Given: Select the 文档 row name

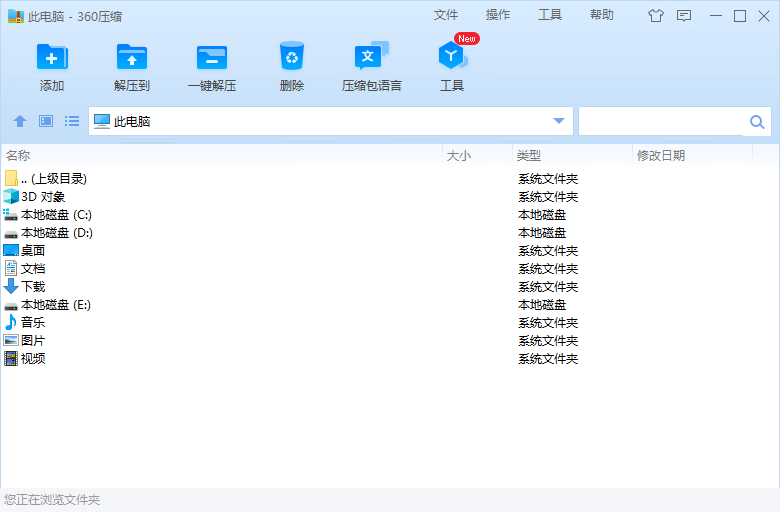Looking at the screenshot, I should pos(33,269).
